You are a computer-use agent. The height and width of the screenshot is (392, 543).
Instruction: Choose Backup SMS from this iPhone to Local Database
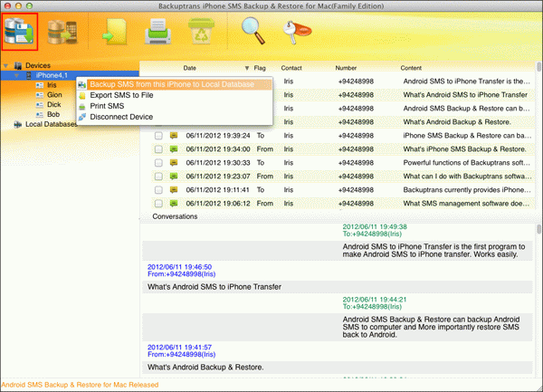pos(175,84)
